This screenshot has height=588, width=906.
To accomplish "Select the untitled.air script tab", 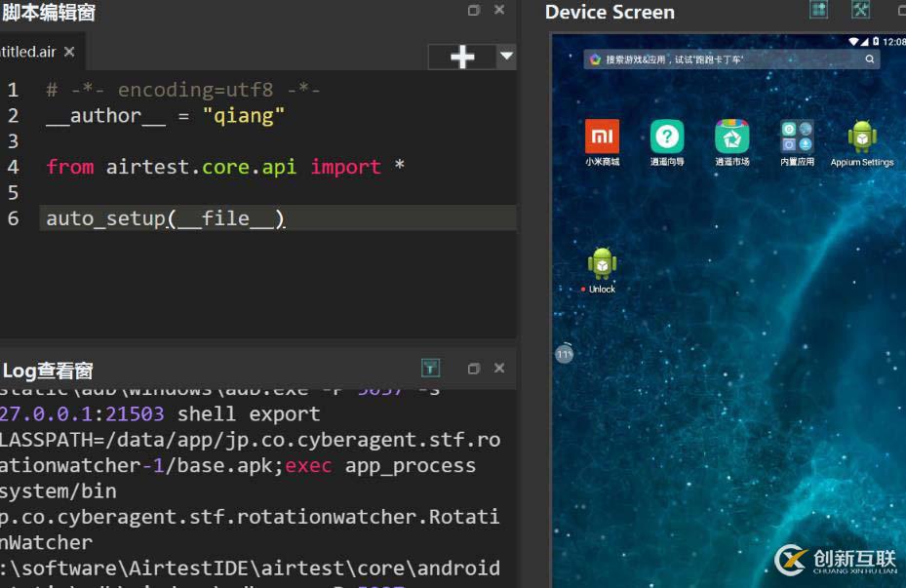I will pyautogui.click(x=27, y=52).
